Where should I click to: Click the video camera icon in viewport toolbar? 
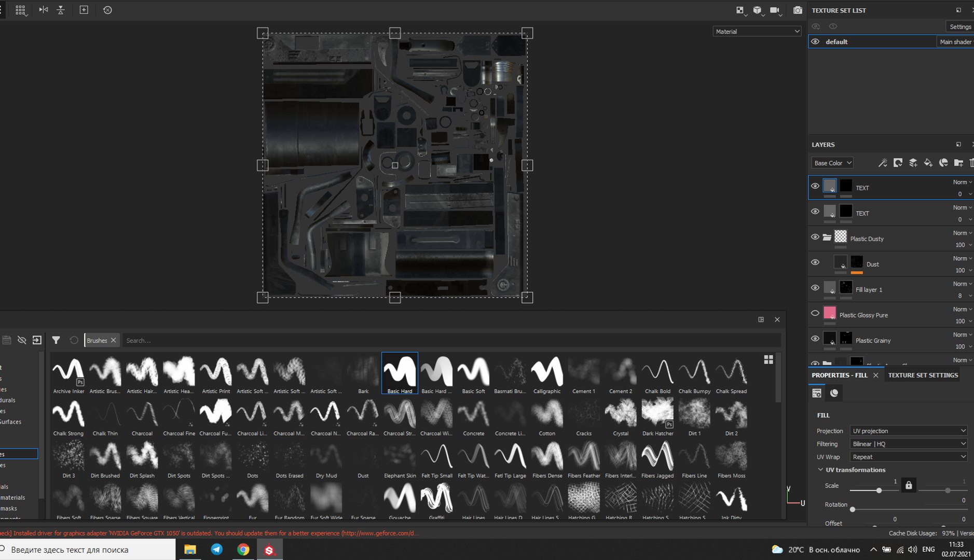point(775,10)
